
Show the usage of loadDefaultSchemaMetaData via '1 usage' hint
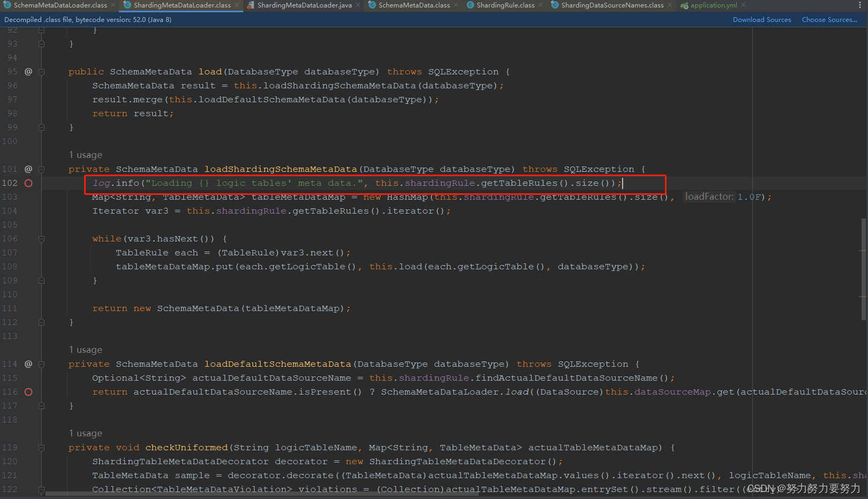pos(85,350)
